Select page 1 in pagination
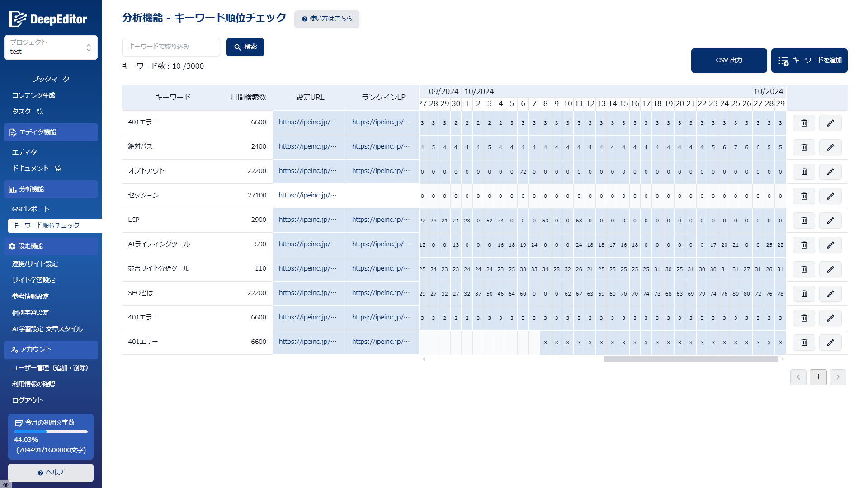Screen dimensions: 868x488 (x=818, y=377)
